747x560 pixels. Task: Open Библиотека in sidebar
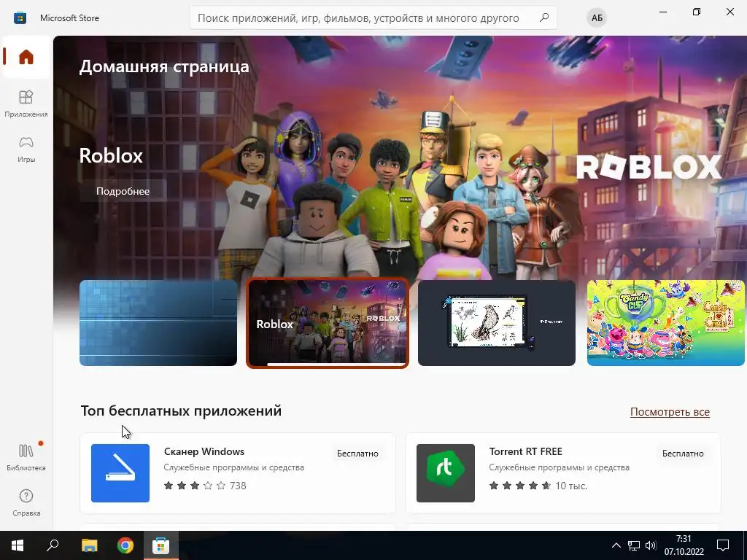26,457
